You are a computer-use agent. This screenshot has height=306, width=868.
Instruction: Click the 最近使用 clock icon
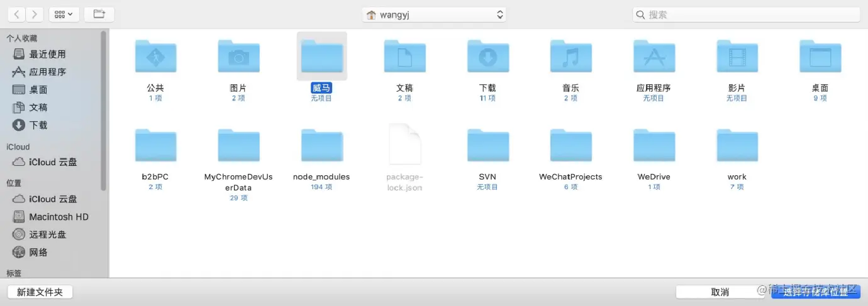pyautogui.click(x=19, y=54)
